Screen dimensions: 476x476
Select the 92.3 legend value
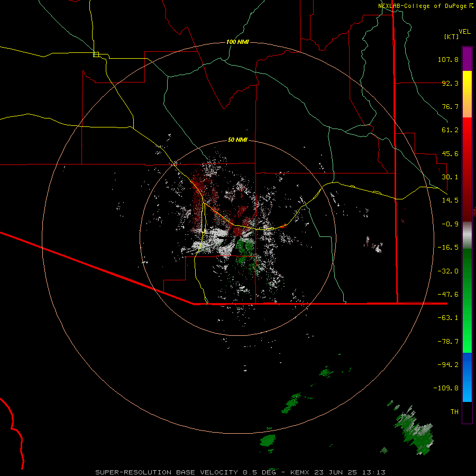(450, 83)
